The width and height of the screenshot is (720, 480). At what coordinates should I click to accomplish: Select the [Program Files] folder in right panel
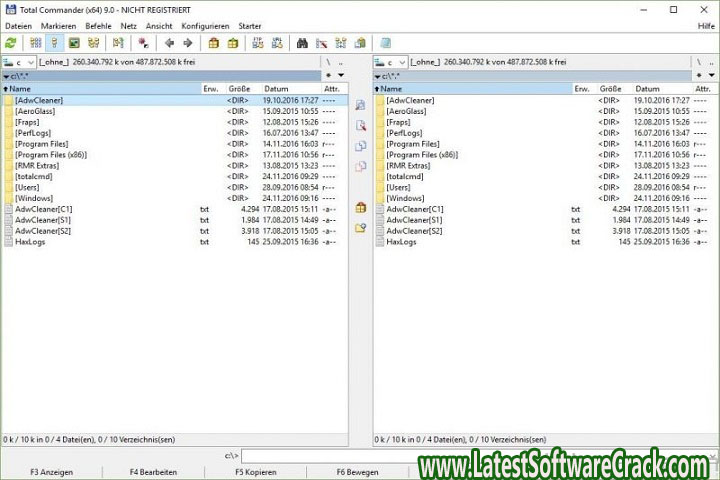(x=412, y=144)
